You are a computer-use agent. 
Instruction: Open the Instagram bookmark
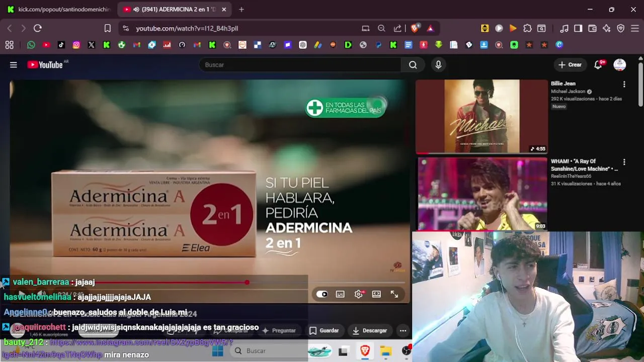76,45
